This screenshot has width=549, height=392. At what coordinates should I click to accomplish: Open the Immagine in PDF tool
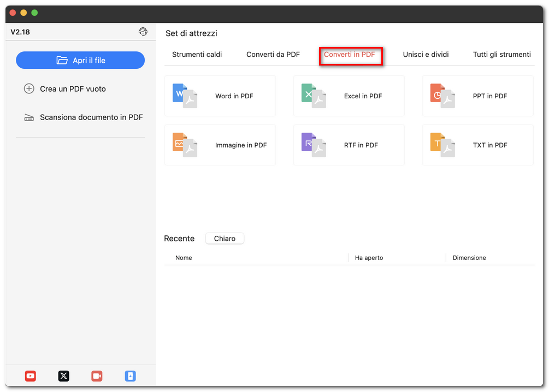pos(220,145)
